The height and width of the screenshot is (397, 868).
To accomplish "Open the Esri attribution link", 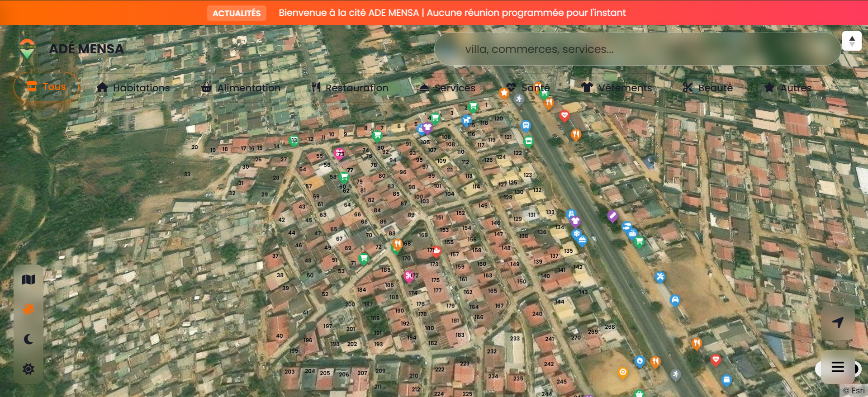I will tap(854, 391).
